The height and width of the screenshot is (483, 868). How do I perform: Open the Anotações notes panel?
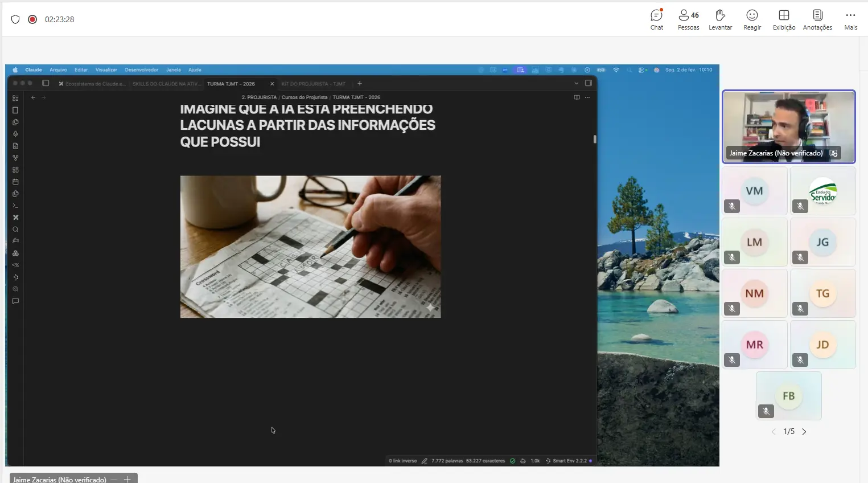(817, 19)
